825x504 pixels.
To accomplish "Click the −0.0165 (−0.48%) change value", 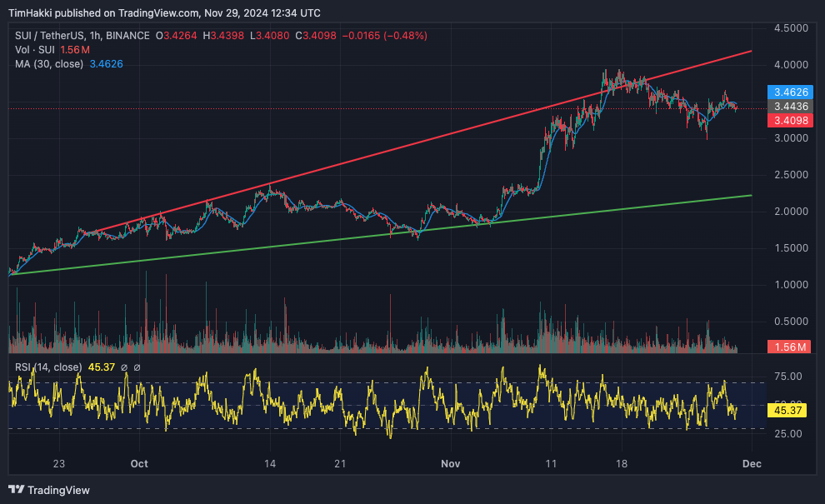I will (x=387, y=36).
